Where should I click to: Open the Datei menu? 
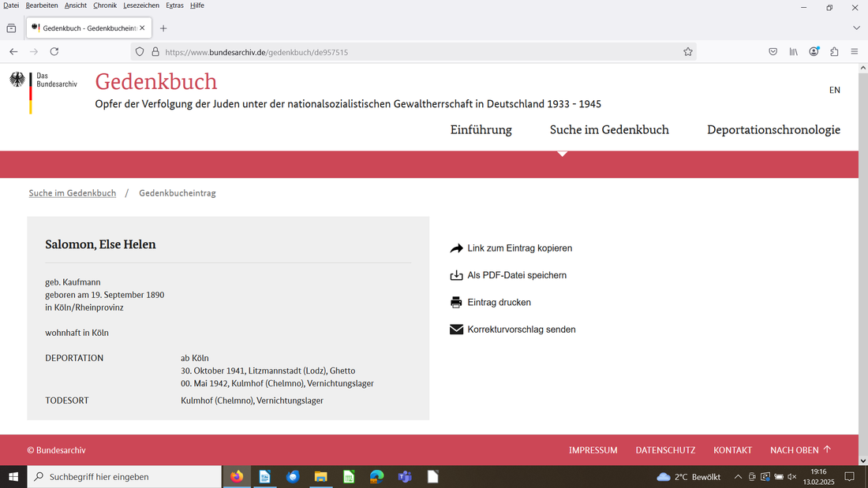tap(11, 6)
